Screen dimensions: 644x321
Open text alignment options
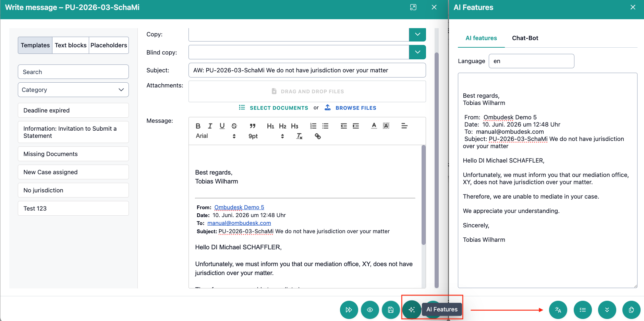pyautogui.click(x=404, y=126)
